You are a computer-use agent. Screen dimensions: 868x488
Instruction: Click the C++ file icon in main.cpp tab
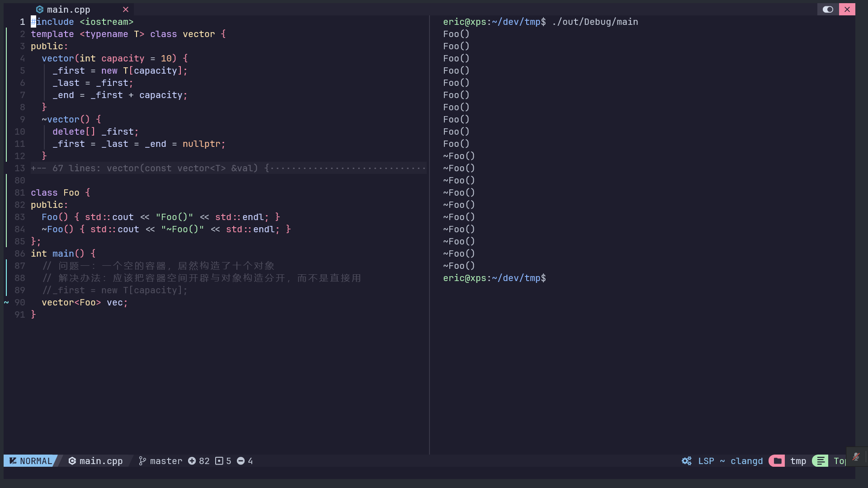tap(40, 9)
